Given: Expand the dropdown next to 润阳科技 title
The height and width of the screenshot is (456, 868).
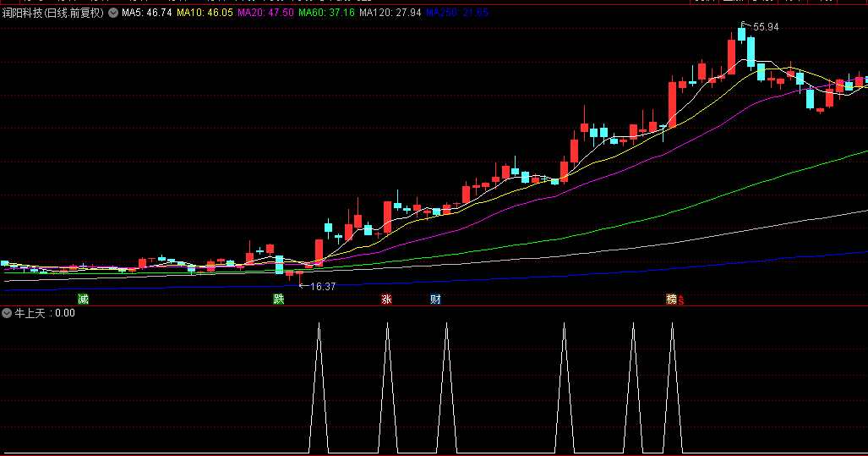Looking at the screenshot, I should [113, 14].
